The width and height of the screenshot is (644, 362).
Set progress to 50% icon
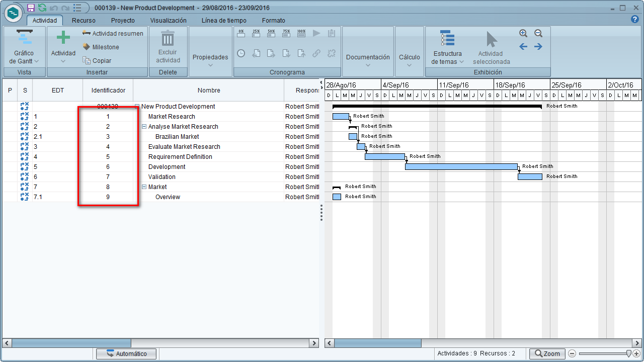tap(271, 33)
